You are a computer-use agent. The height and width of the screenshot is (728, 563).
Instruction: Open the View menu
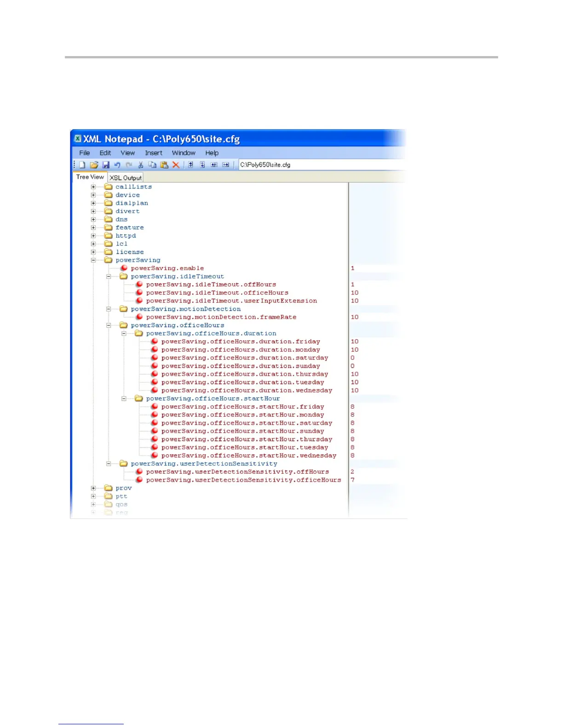(128, 153)
